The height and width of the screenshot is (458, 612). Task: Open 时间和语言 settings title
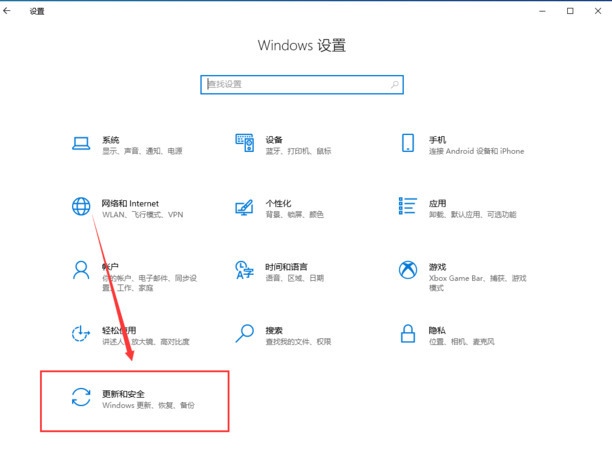click(286, 267)
